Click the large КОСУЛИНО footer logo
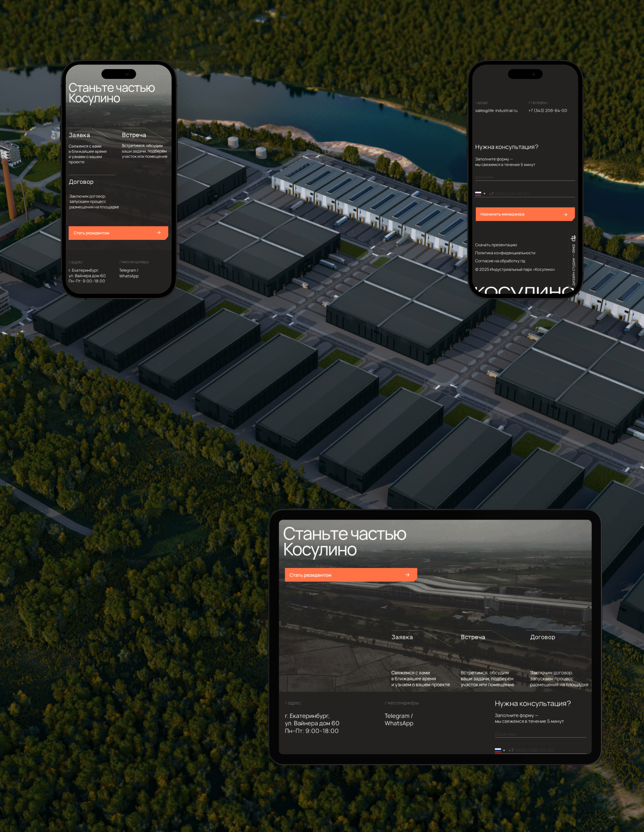 click(524, 291)
